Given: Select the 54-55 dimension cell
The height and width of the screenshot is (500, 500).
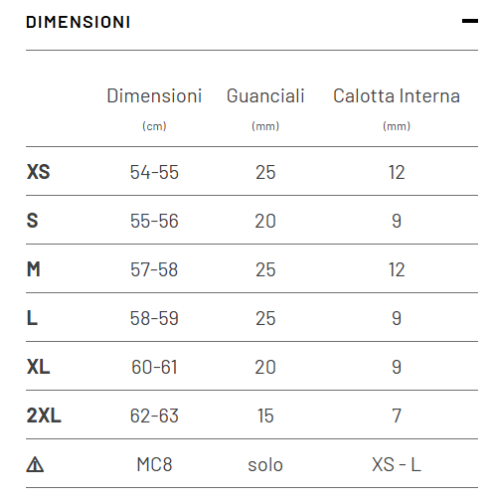Looking at the screenshot, I should pyautogui.click(x=154, y=172).
